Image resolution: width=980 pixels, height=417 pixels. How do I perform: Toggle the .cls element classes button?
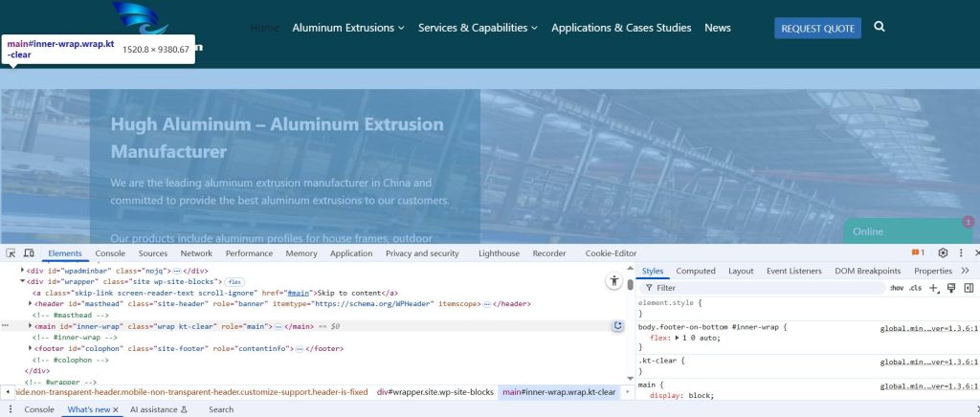915,287
